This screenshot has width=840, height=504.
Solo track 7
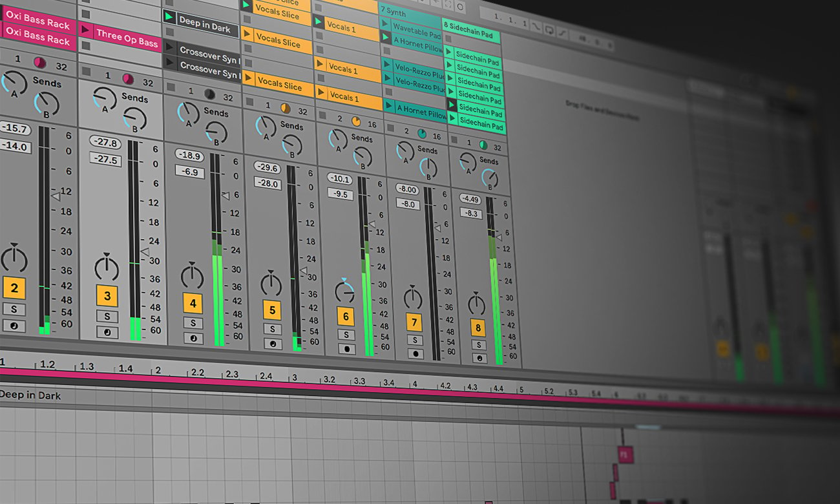(x=415, y=340)
